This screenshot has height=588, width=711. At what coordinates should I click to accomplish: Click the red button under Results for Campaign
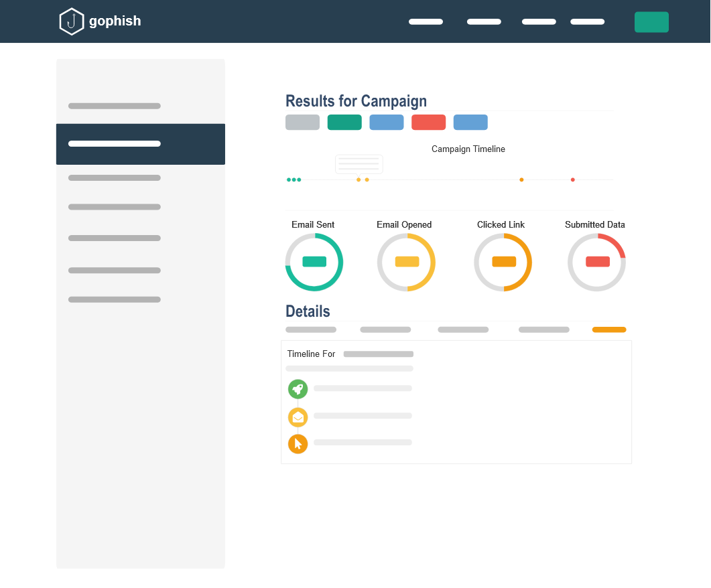[428, 123]
